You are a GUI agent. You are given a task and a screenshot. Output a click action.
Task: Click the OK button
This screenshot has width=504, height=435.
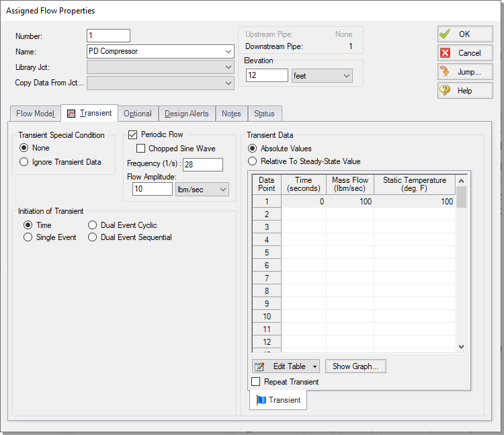465,34
